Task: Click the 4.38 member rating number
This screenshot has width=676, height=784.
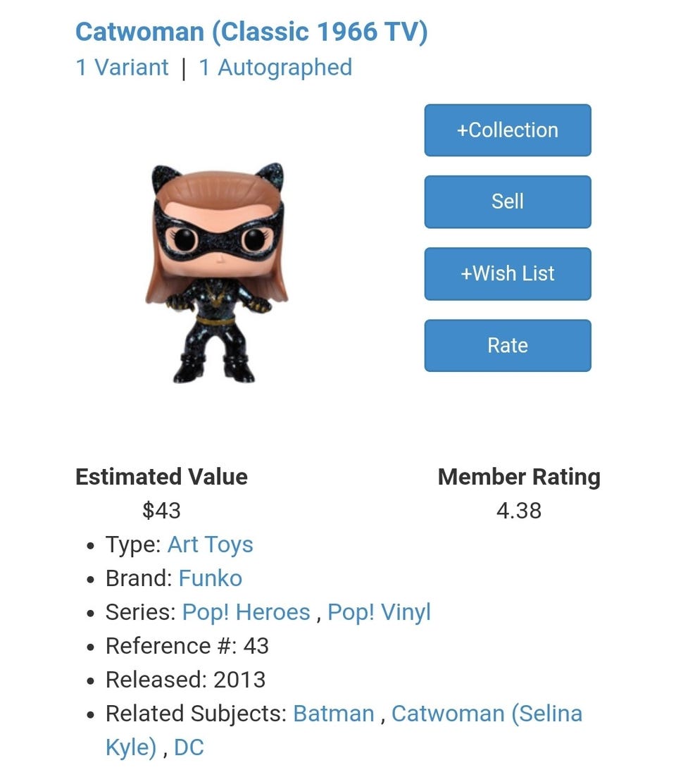Action: point(518,510)
